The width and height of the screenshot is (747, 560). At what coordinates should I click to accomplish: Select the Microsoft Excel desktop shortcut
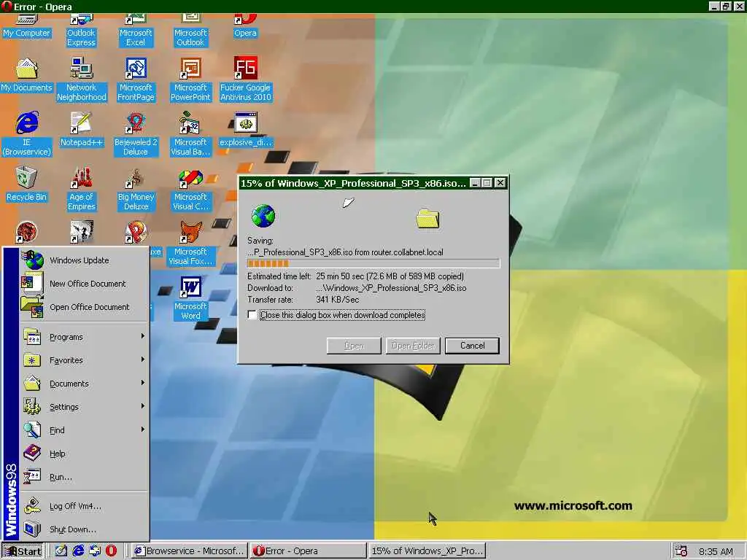136,31
